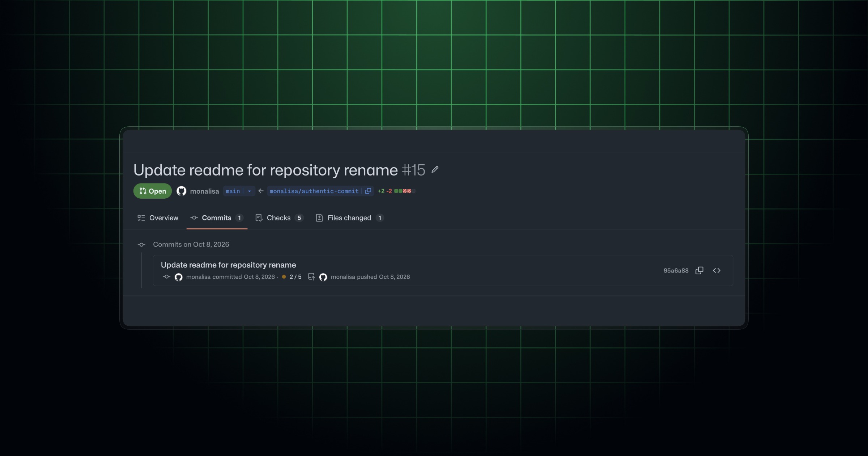The height and width of the screenshot is (456, 868).
Task: Open the monalisa/authentic-commit branch link
Action: (x=314, y=191)
